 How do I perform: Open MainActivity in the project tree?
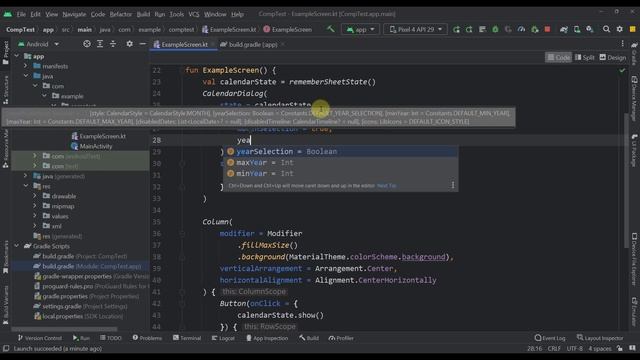pyautogui.click(x=92, y=146)
